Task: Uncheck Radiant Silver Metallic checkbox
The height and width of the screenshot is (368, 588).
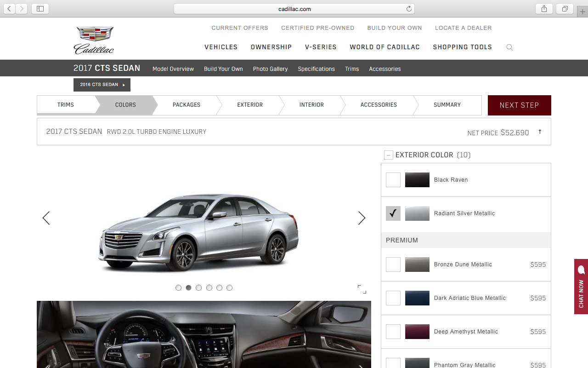Action: pos(393,213)
